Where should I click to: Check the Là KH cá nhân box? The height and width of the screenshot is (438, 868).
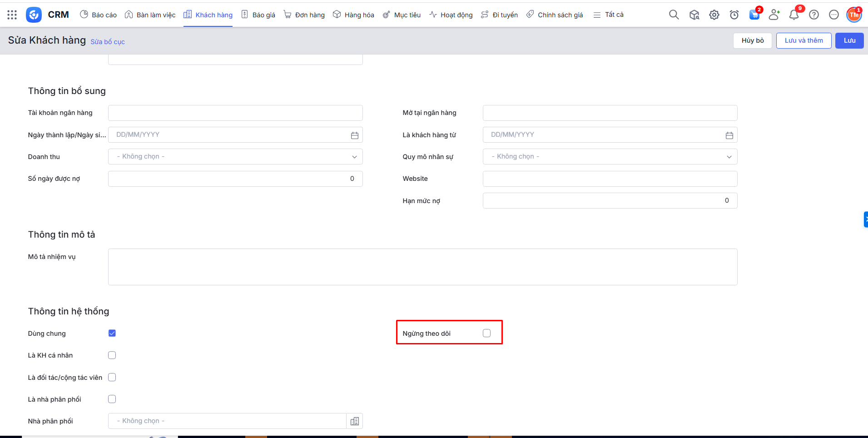tap(112, 355)
